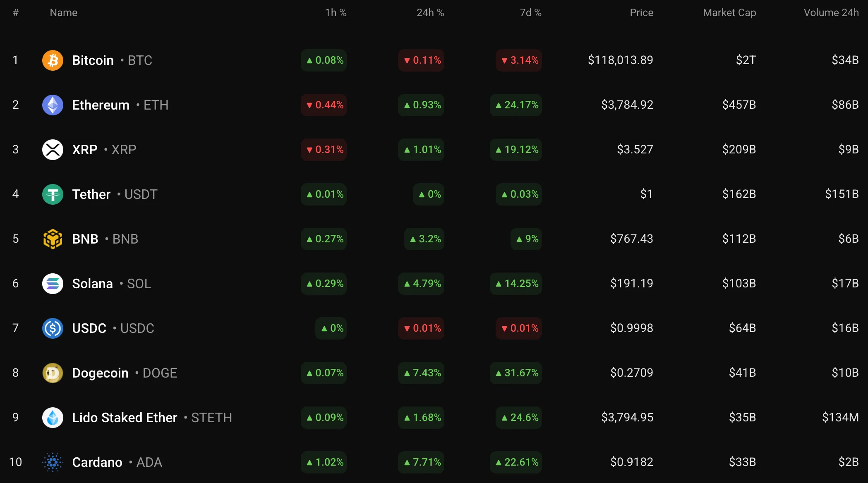Sort table by Market Cap column

tap(729, 13)
